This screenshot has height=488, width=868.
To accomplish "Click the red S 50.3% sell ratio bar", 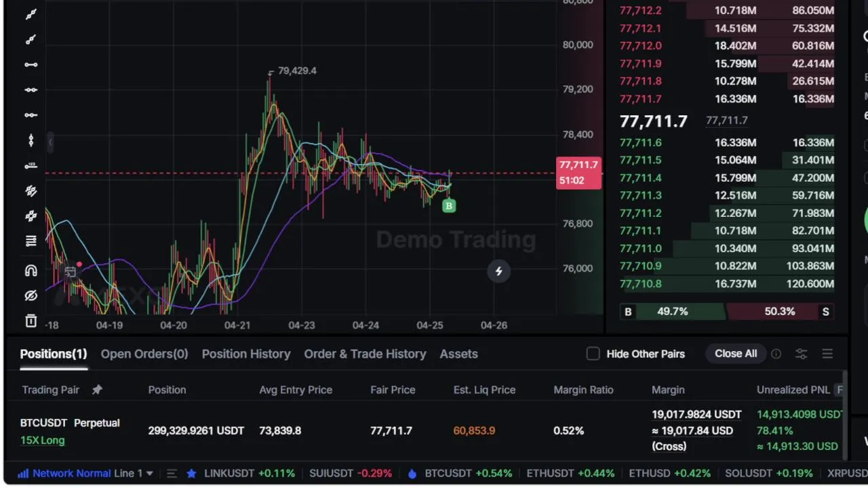I will [781, 312].
